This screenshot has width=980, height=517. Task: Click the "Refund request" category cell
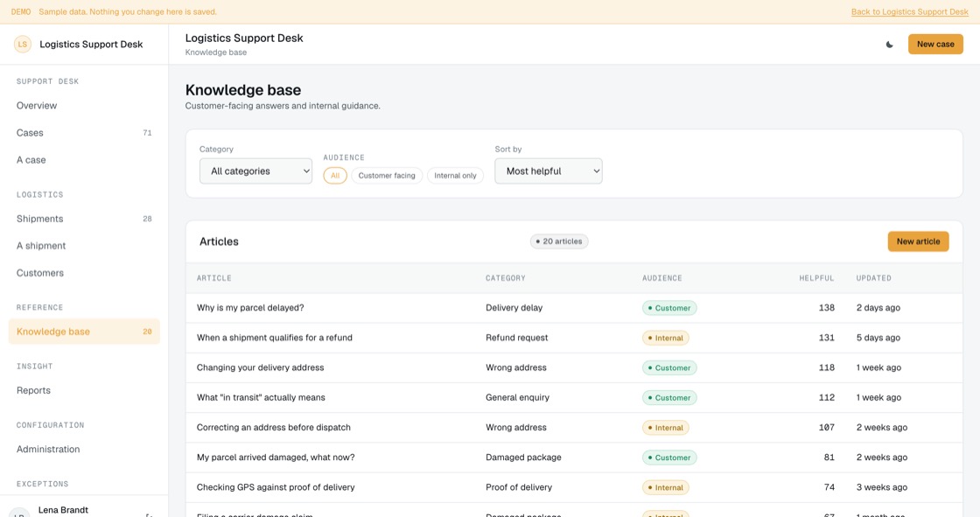tap(517, 339)
